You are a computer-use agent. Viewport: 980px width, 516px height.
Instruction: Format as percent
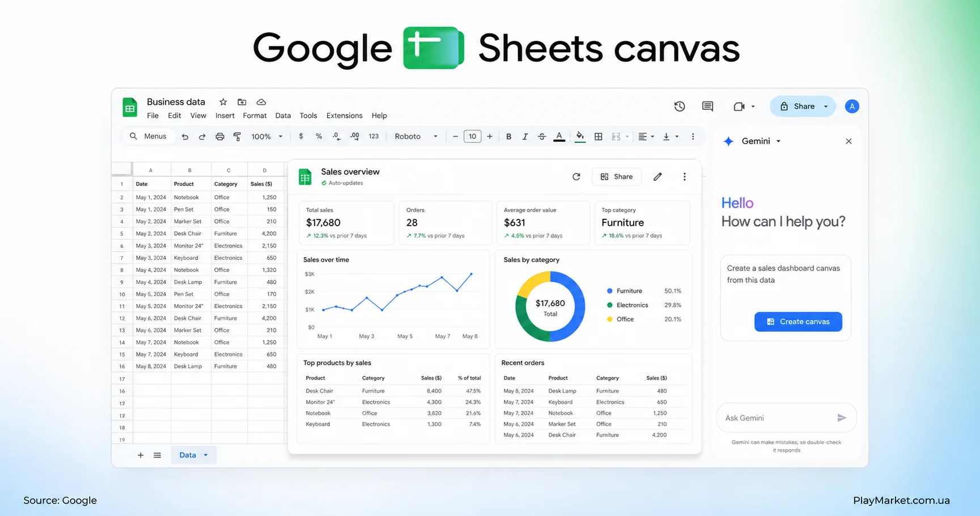(x=319, y=137)
